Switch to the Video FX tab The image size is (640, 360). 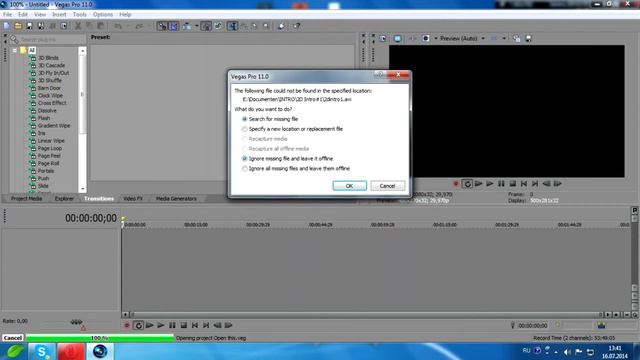point(133,199)
